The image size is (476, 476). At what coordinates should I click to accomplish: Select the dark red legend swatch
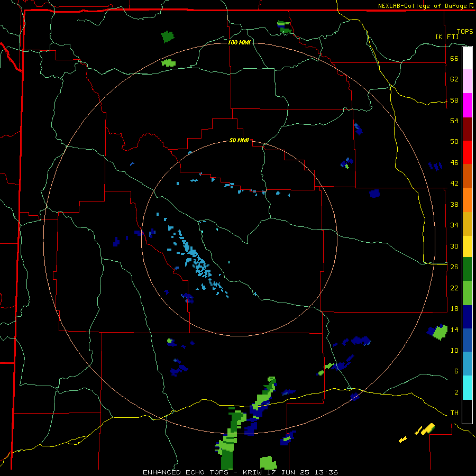coord(467,129)
